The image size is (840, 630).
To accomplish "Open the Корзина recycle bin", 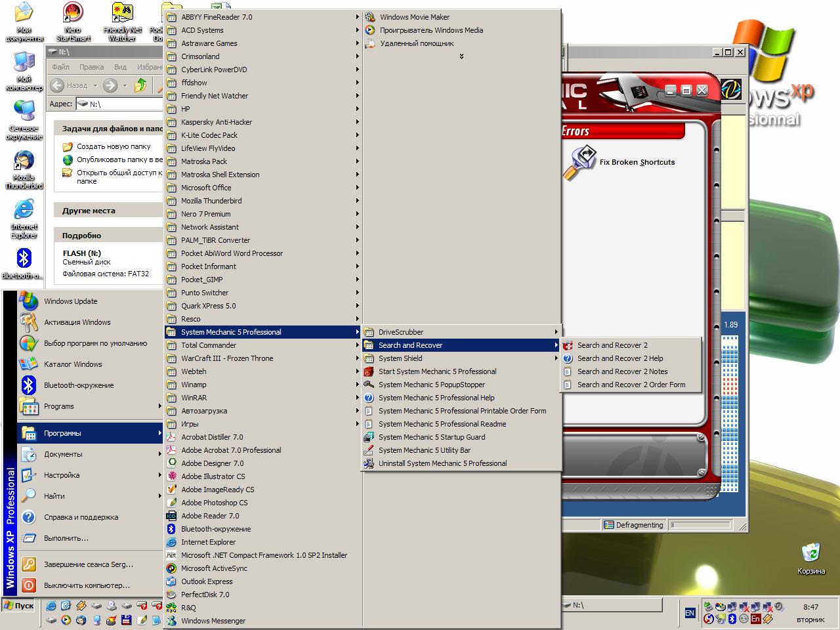I will (x=811, y=558).
